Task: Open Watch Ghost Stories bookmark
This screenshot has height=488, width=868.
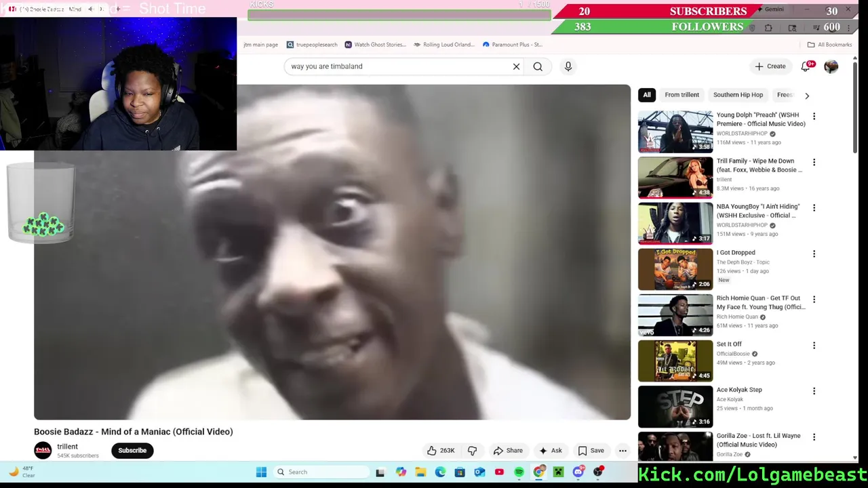Action: coord(375,45)
